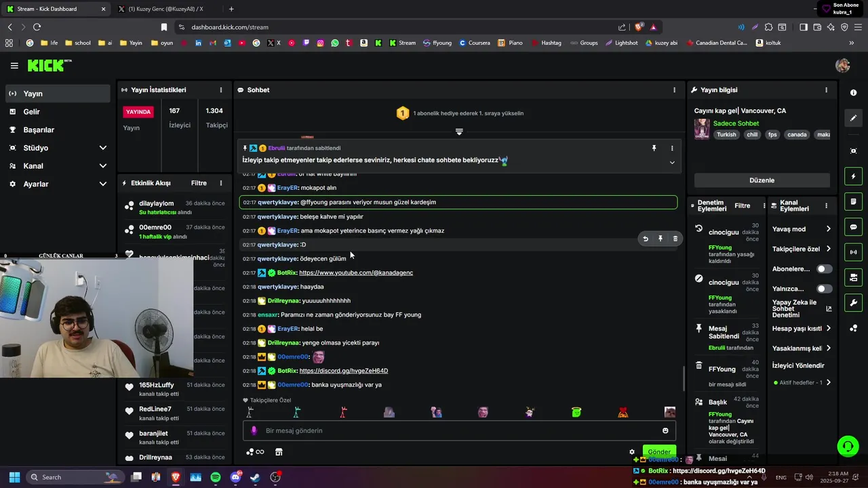The image size is (868, 488).
Task: Open Yapay Zeka ile Sohbet Denetimi link
Action: 802,308
